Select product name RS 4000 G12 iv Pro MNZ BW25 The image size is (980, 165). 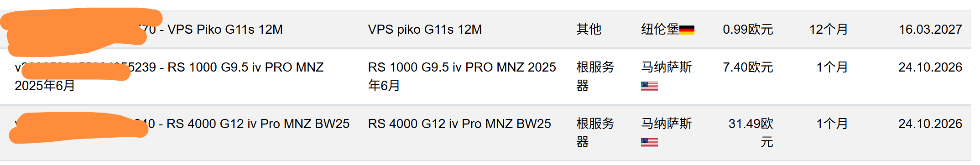point(459,124)
